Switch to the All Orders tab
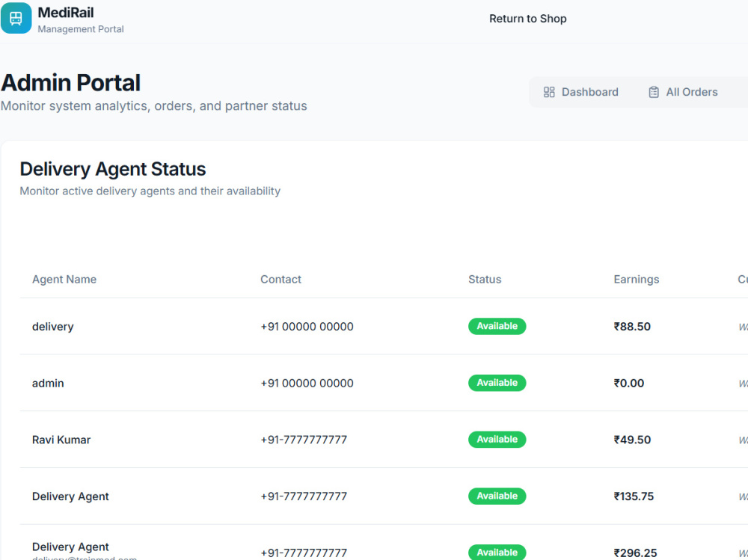Image resolution: width=748 pixels, height=560 pixels. click(x=683, y=92)
